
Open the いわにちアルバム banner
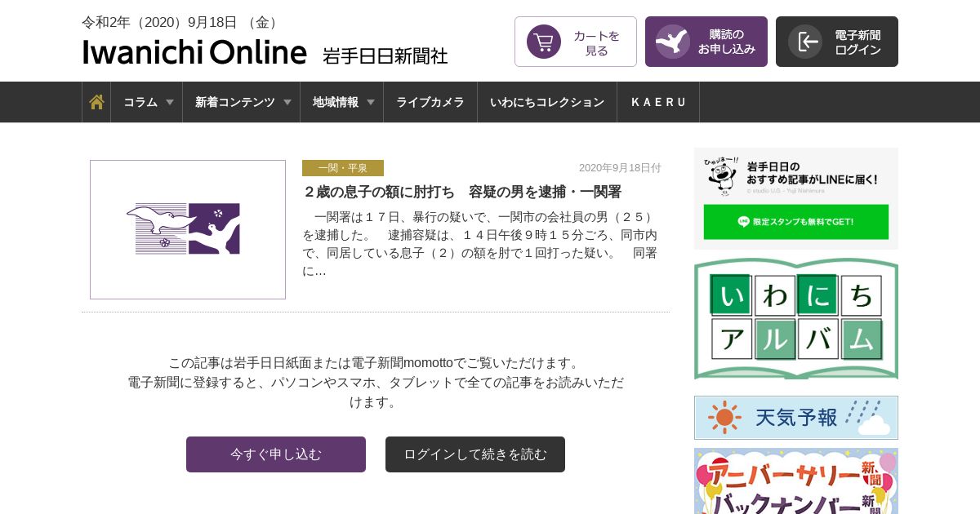tap(796, 319)
